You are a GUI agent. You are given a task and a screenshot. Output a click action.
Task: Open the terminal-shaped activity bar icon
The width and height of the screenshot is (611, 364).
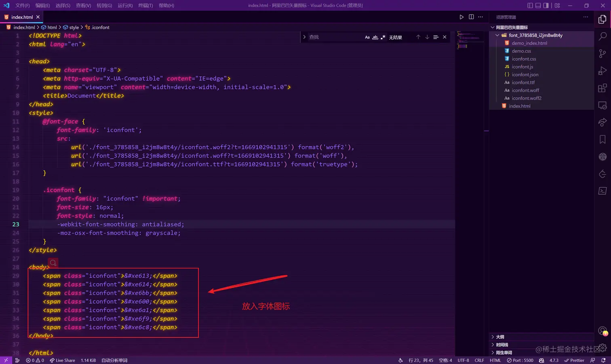point(603,191)
